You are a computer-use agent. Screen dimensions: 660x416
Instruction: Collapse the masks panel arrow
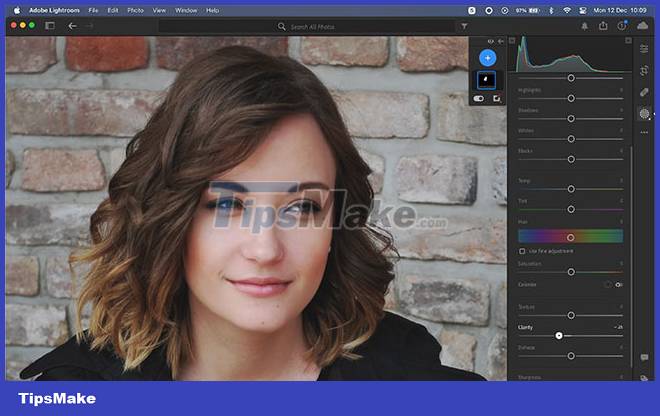point(500,41)
